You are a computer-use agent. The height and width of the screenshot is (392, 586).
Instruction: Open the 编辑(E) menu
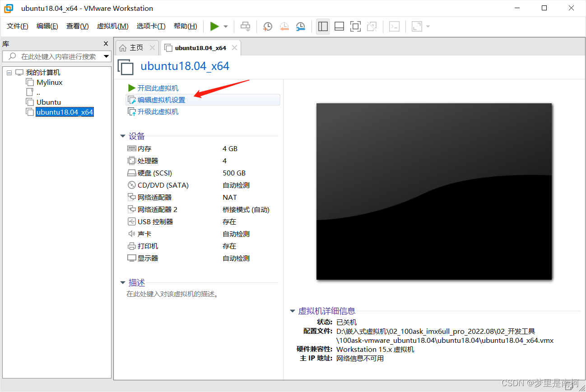(47, 26)
